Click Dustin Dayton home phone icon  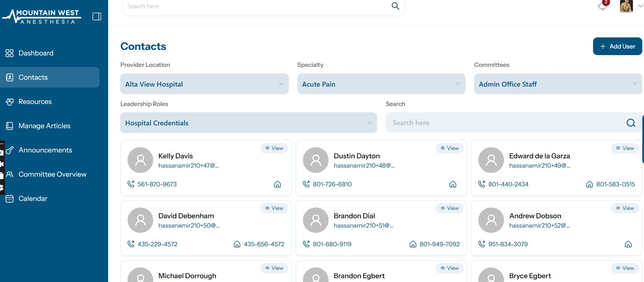click(453, 184)
